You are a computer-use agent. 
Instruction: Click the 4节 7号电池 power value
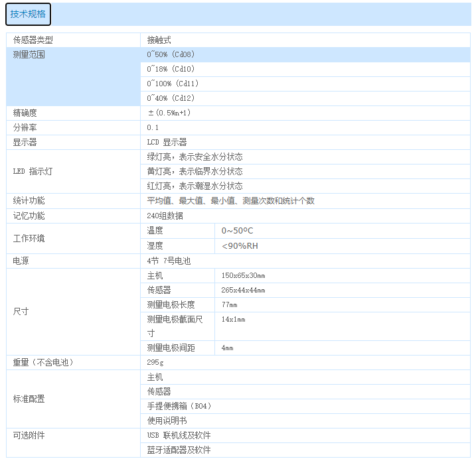point(169,261)
